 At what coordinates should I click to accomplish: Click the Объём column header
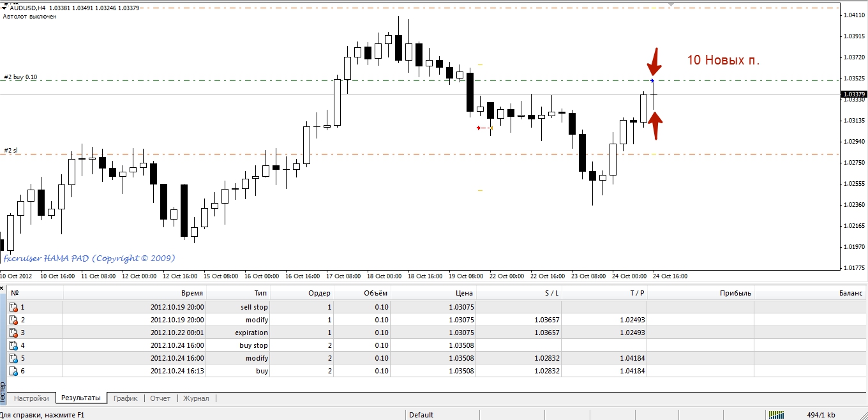(362, 293)
